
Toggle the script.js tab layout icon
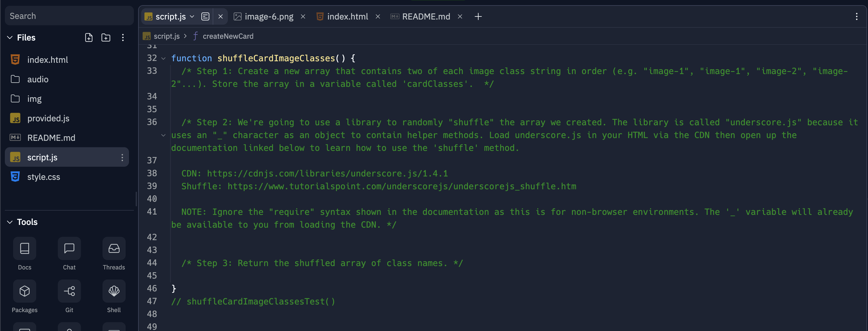[x=205, y=16]
